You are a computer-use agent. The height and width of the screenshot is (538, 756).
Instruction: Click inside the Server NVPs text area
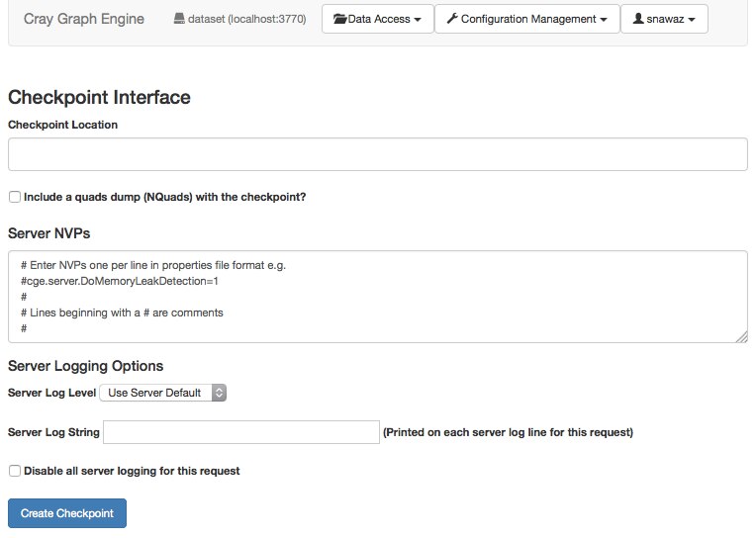point(377,297)
